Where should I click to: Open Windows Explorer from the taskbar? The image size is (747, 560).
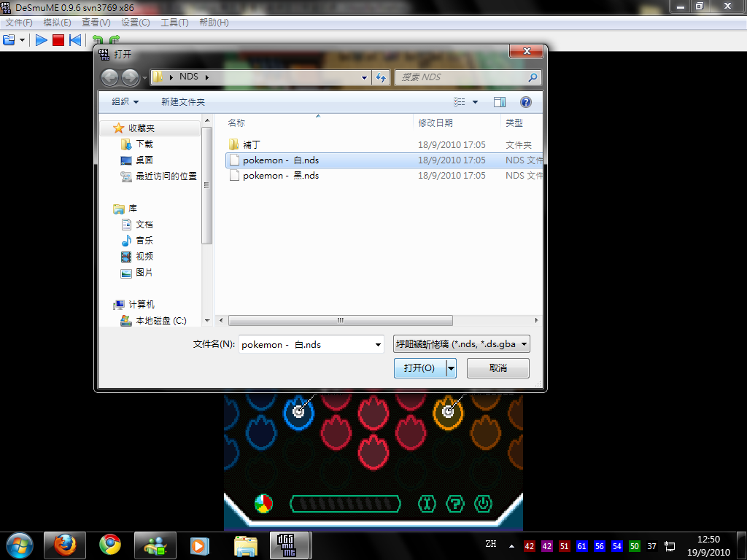246,545
